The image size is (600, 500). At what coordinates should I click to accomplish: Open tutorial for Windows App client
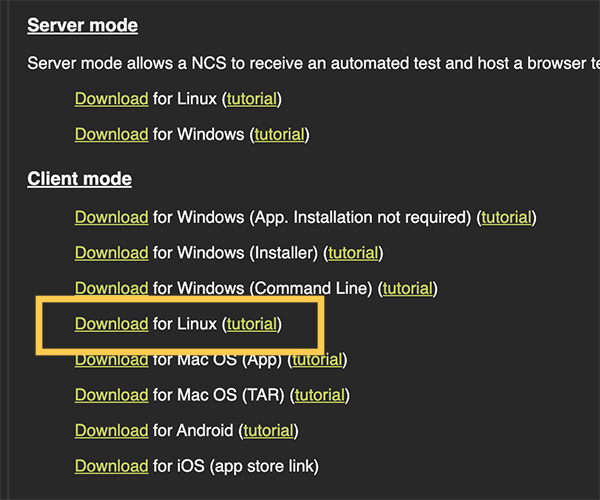[x=506, y=218]
